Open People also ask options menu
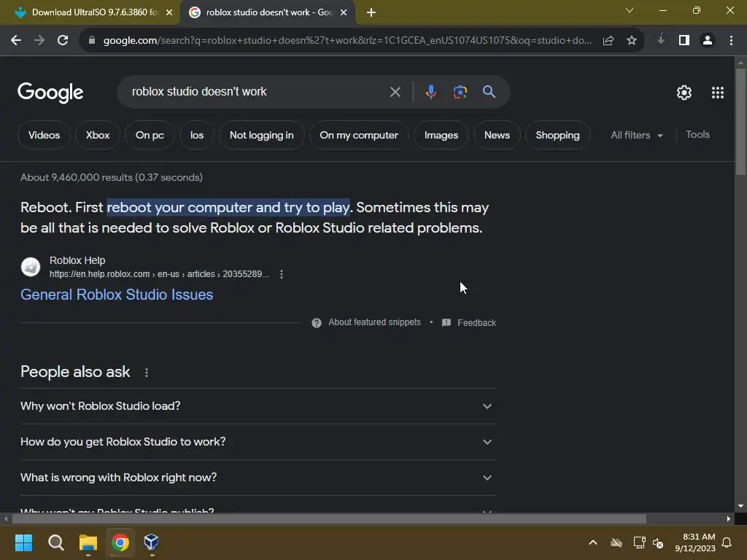 [146, 373]
